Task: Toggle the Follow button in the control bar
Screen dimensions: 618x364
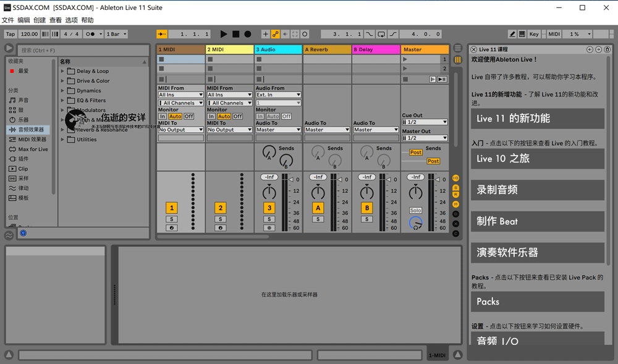Action: tap(161, 34)
